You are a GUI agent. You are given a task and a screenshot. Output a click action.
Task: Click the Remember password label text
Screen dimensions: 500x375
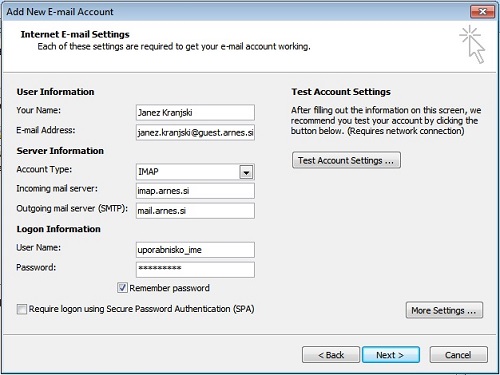coord(169,288)
